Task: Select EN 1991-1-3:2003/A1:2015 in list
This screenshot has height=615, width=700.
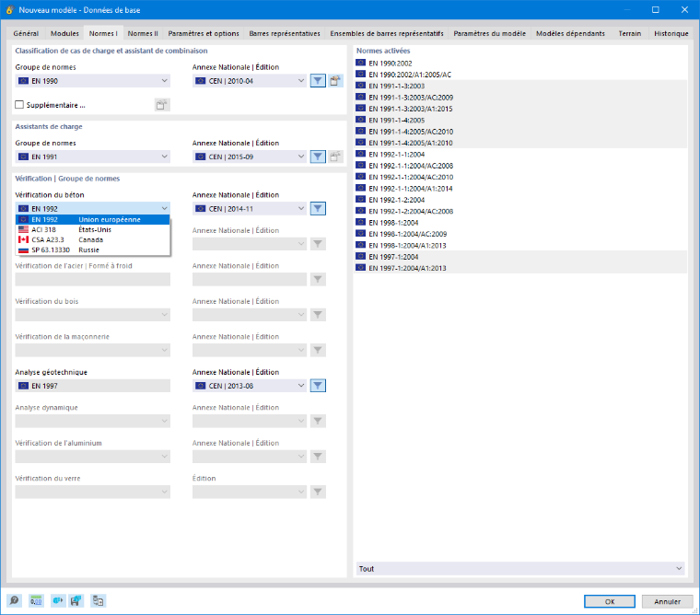Action: (520, 109)
